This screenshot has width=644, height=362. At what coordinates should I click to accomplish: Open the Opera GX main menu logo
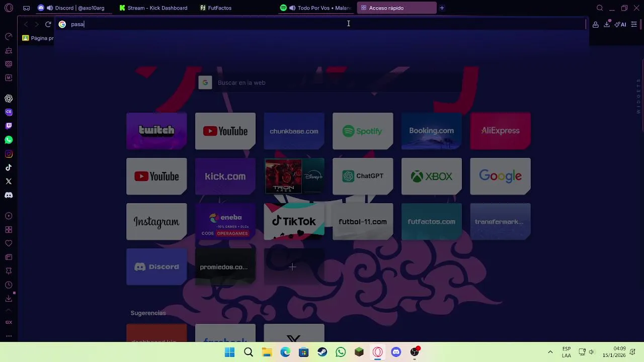9,8
